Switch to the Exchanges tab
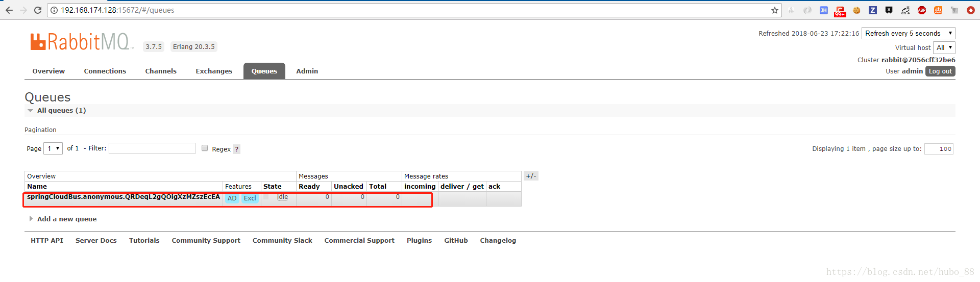This screenshot has width=980, height=282. click(x=214, y=71)
